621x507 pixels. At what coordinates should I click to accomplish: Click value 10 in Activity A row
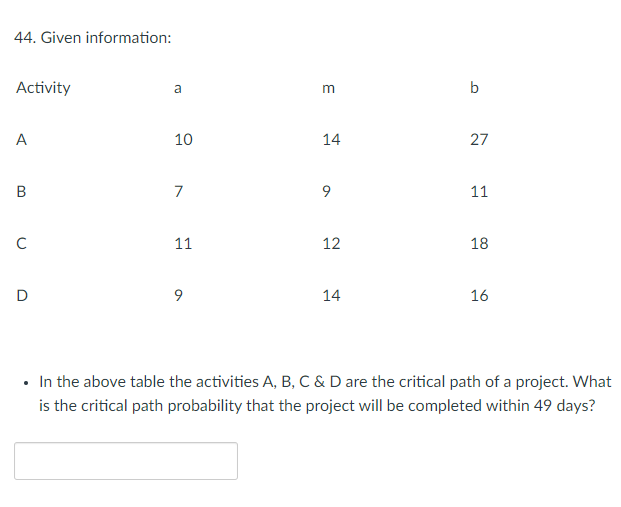pos(183,140)
